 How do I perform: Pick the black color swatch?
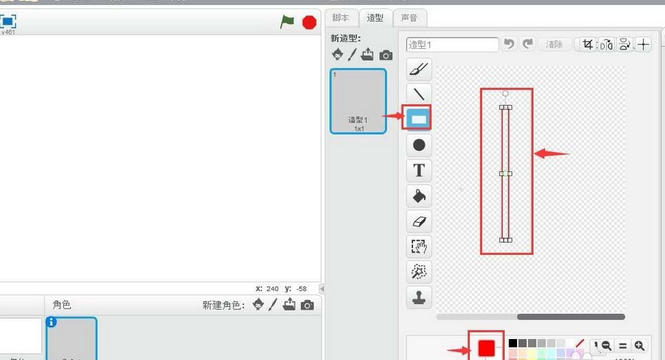tap(513, 343)
